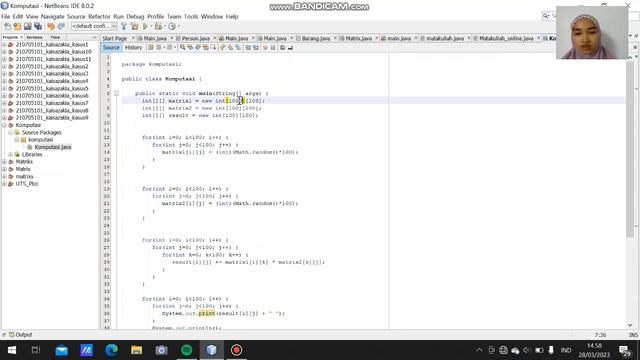Open the File menu
Screen dimensions: 640x360
point(5,17)
